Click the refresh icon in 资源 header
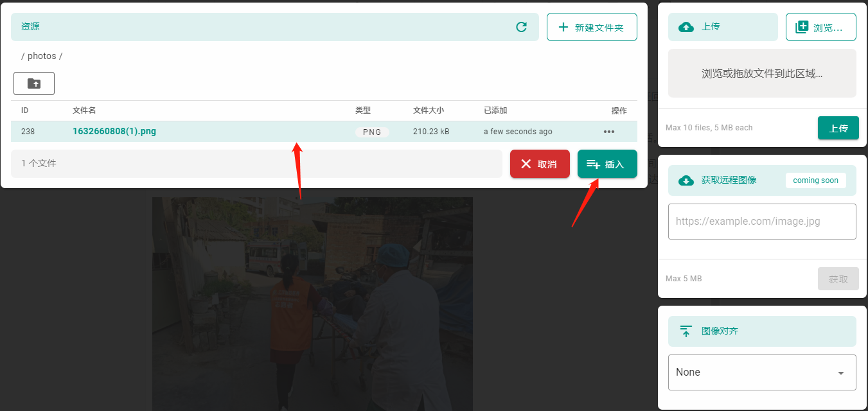 click(521, 27)
